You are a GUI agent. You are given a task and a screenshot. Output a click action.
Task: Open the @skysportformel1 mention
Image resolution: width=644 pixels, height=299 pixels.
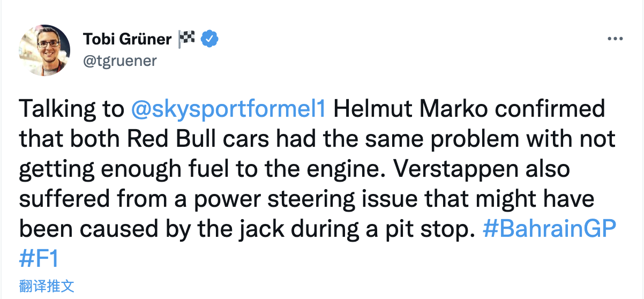pos(228,109)
